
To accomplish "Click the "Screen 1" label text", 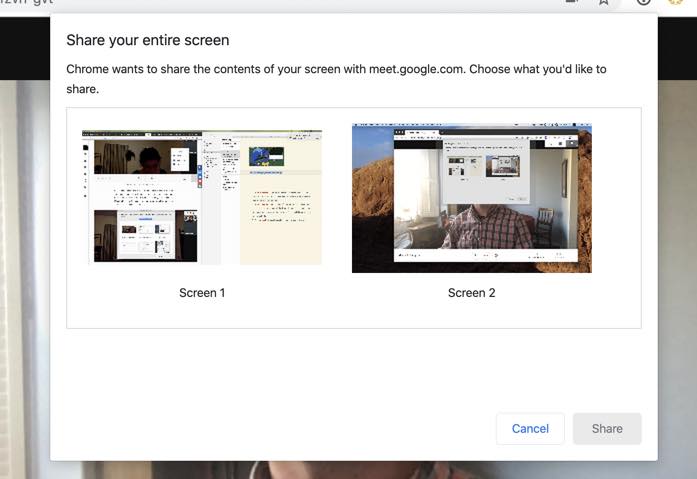I will point(202,293).
